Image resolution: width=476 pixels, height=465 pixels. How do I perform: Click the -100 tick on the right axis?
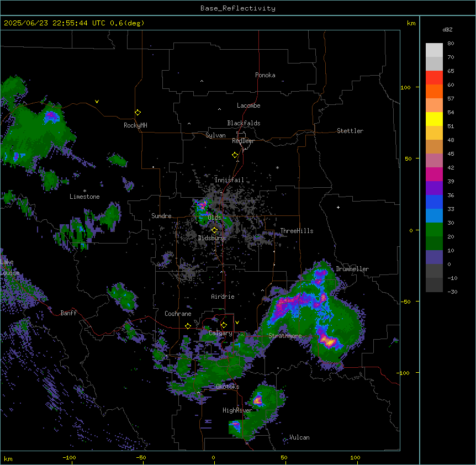(x=404, y=373)
